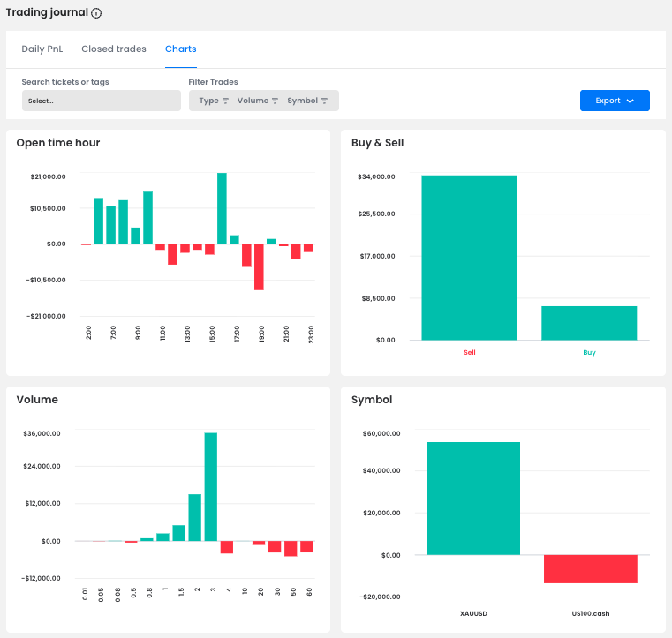Click the chevron arrow on Export button
This screenshot has width=672, height=638.
pyautogui.click(x=630, y=101)
